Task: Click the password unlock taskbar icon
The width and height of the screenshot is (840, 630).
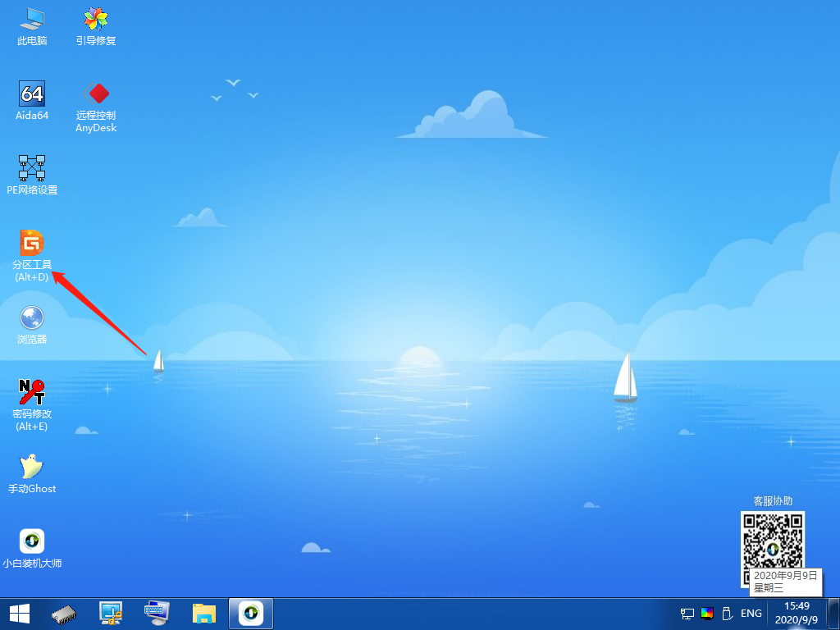Action: (111, 613)
